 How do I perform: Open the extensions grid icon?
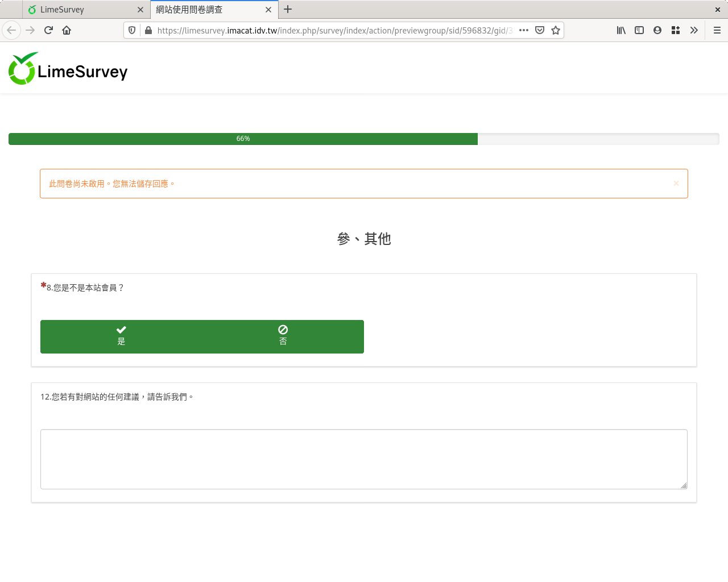(x=676, y=30)
